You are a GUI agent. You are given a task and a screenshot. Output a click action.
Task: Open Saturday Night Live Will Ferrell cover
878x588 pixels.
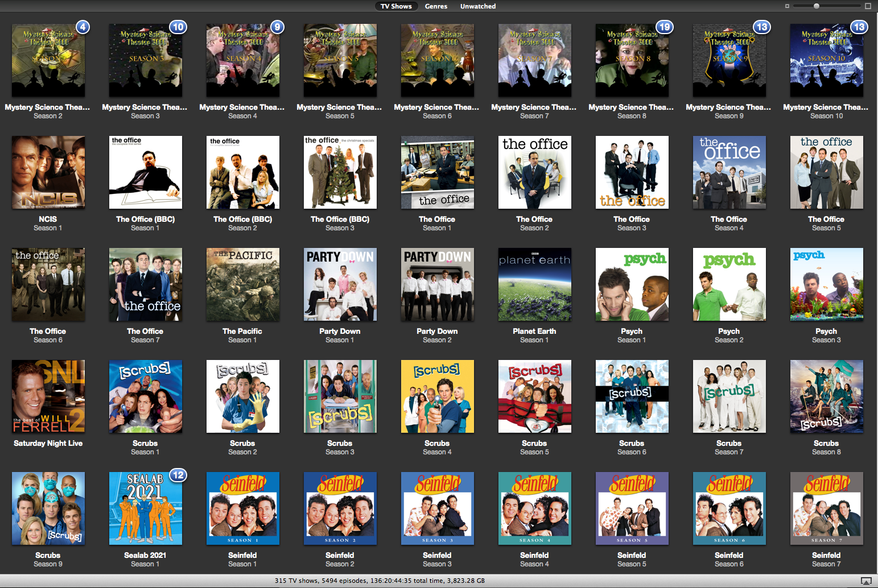(x=48, y=396)
